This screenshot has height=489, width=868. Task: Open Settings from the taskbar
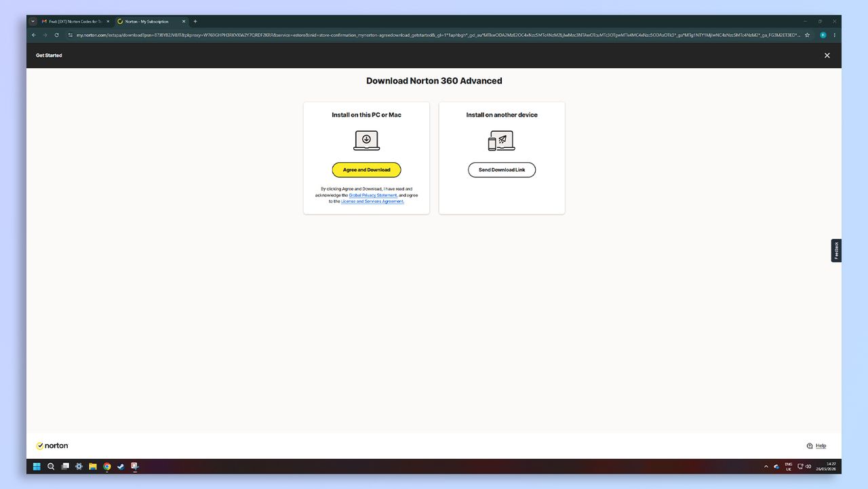(x=79, y=467)
